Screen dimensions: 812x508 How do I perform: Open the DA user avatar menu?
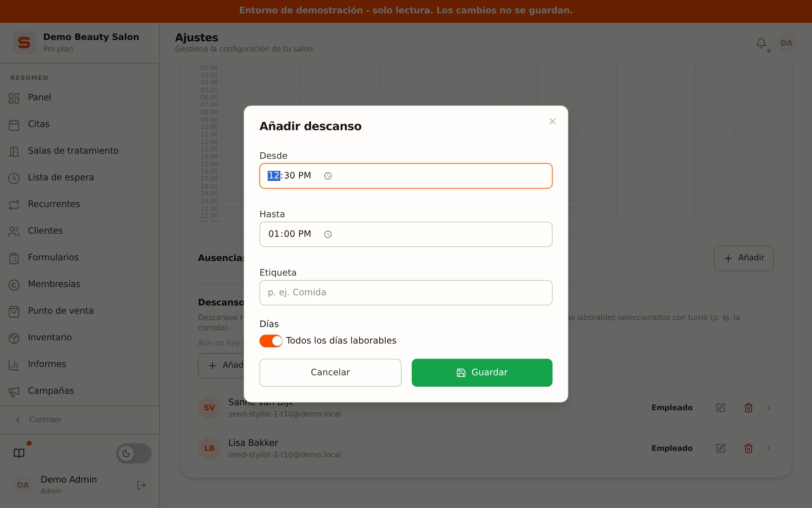point(787,43)
